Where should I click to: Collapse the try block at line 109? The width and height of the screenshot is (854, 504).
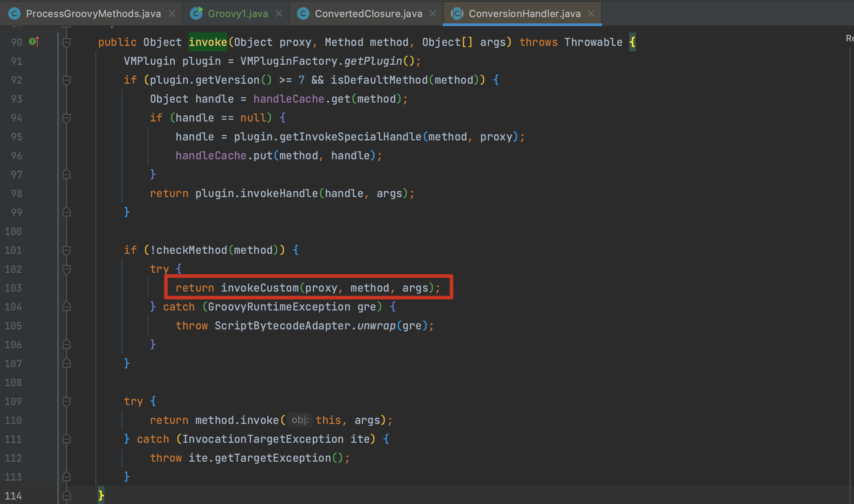click(67, 401)
